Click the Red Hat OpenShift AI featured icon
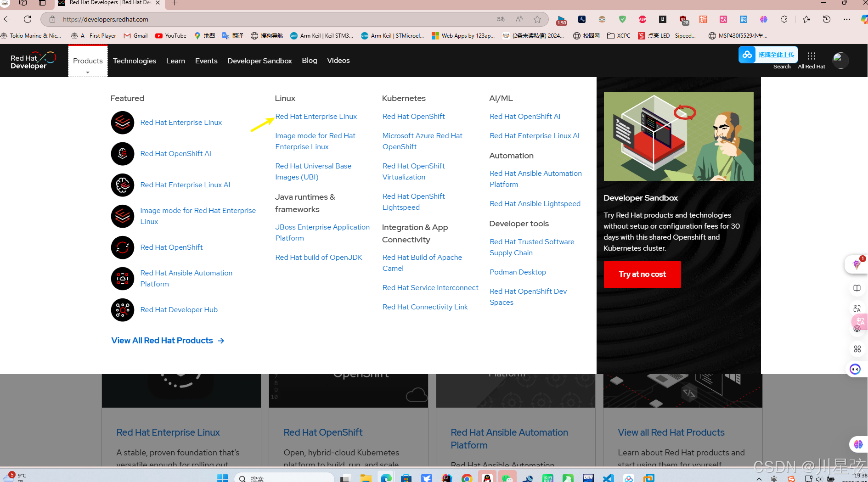868x482 pixels. (x=123, y=154)
